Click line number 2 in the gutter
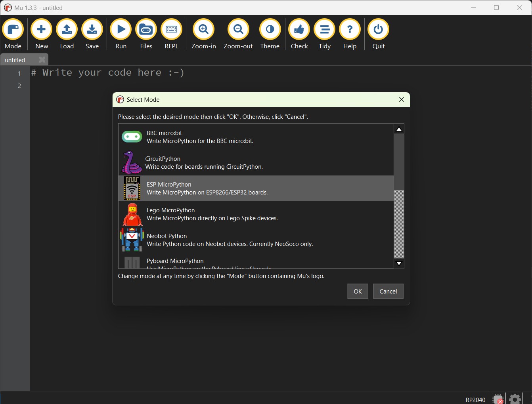This screenshot has width=532, height=404. [x=19, y=86]
